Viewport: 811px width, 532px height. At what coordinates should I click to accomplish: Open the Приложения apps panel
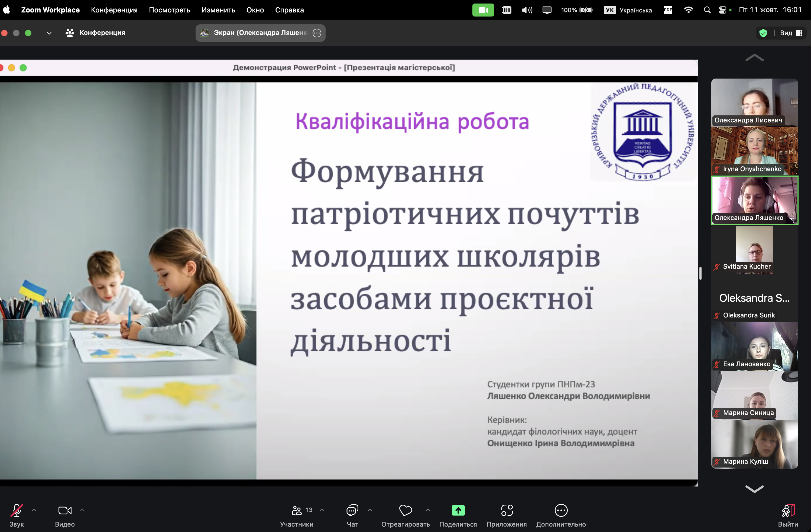(507, 515)
